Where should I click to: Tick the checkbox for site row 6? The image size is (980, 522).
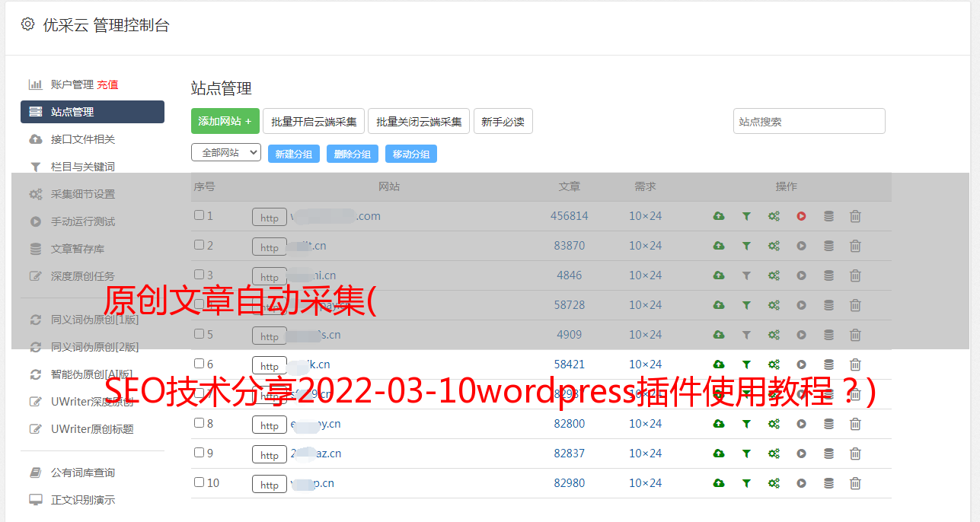pos(199,364)
